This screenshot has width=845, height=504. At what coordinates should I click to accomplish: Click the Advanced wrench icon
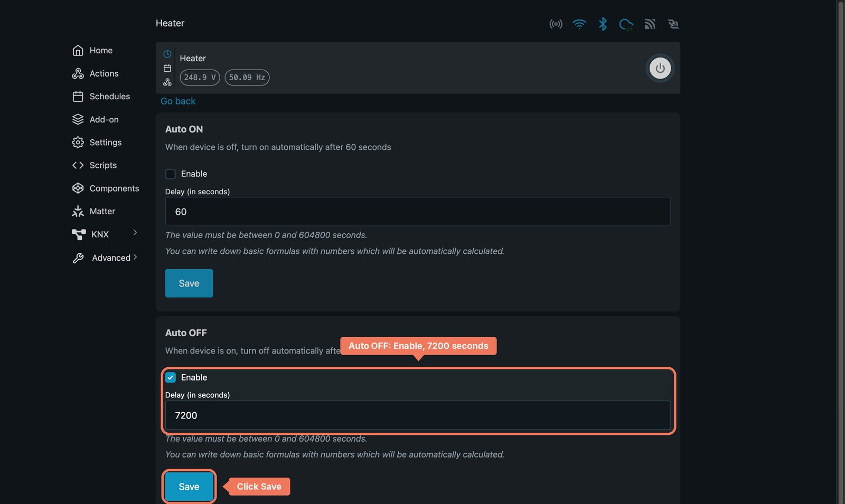(x=78, y=258)
